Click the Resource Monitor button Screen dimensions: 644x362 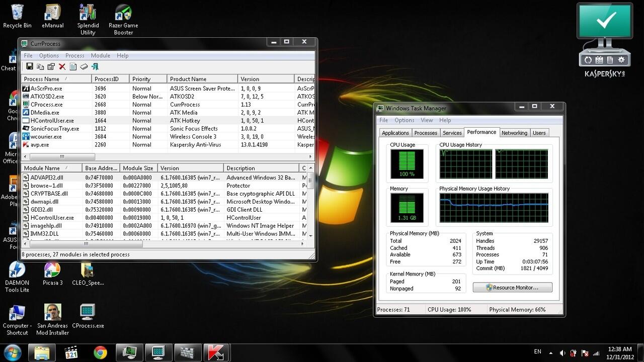tap(512, 287)
